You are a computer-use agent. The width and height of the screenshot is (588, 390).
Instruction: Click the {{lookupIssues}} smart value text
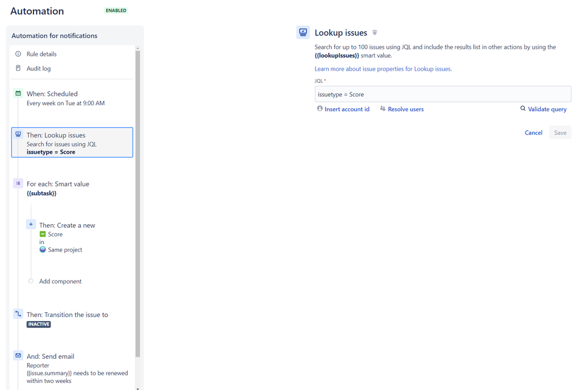tap(337, 55)
